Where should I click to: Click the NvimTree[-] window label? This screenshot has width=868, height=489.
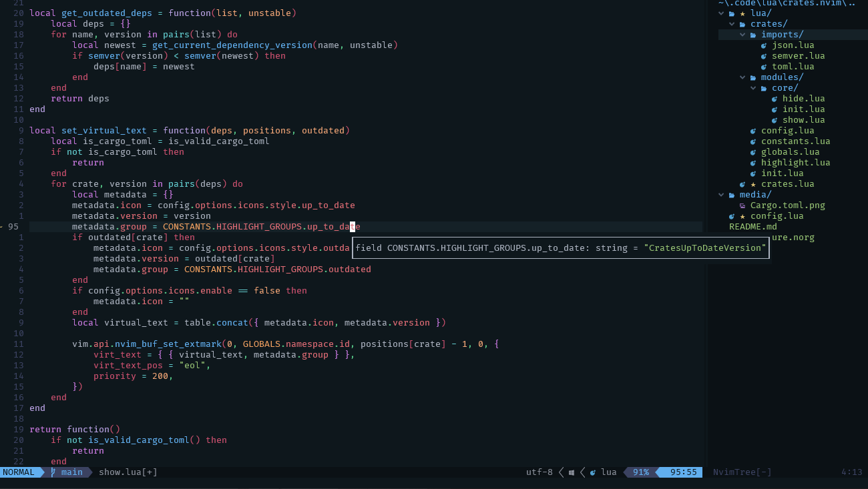click(742, 472)
